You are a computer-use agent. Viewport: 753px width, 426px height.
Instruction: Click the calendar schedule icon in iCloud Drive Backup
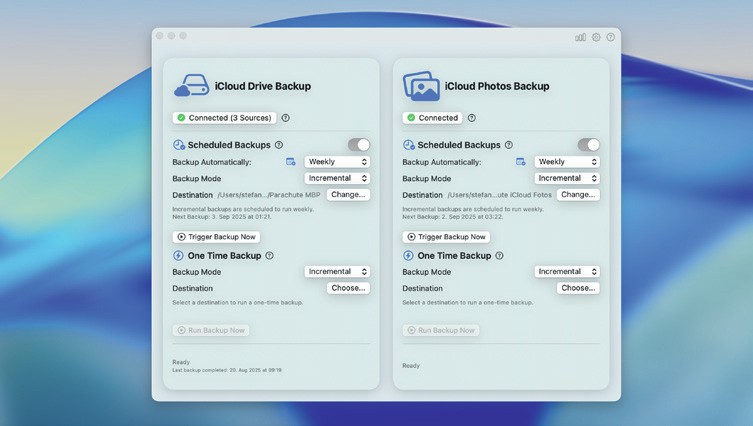(x=291, y=162)
